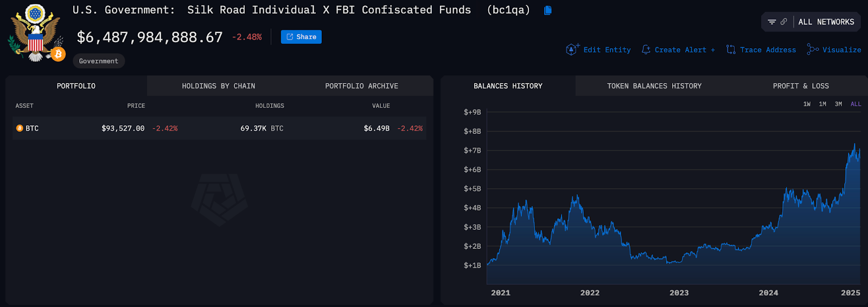Set chart range to 1W
This screenshot has width=868, height=307.
(807, 104)
